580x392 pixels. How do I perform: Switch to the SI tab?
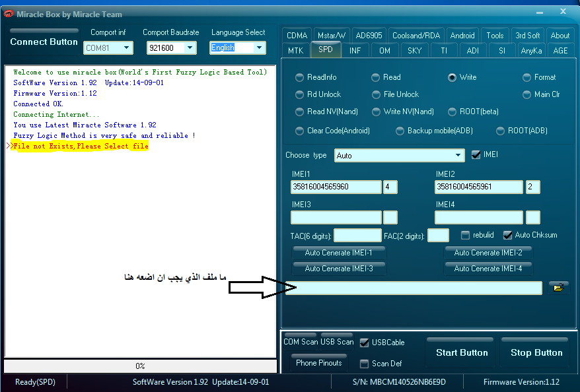click(502, 51)
